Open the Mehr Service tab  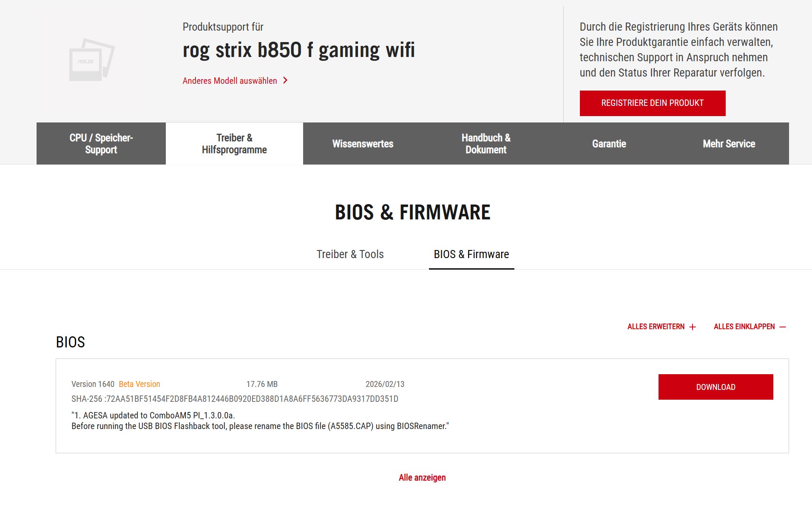[x=729, y=144]
